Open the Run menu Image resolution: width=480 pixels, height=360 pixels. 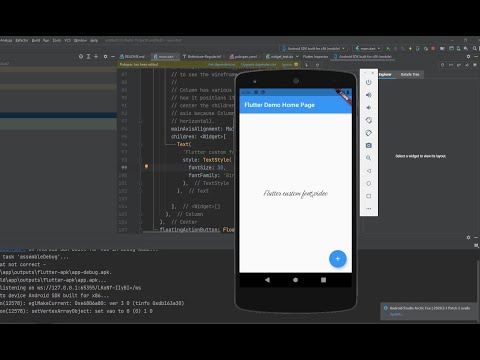pos(46,40)
